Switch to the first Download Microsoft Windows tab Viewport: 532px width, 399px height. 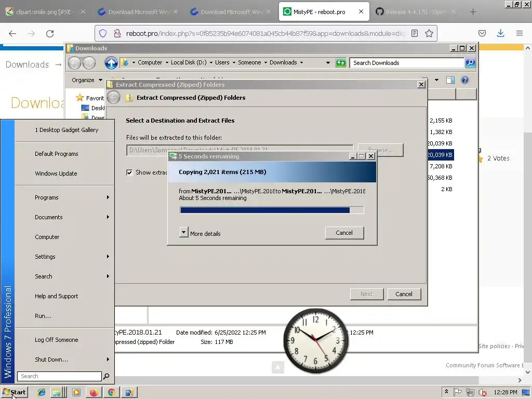pyautogui.click(x=137, y=12)
